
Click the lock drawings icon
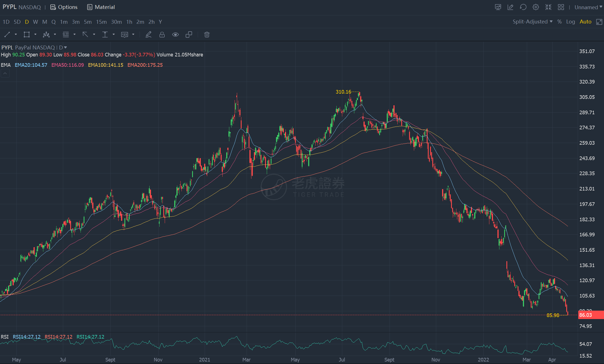coord(162,35)
